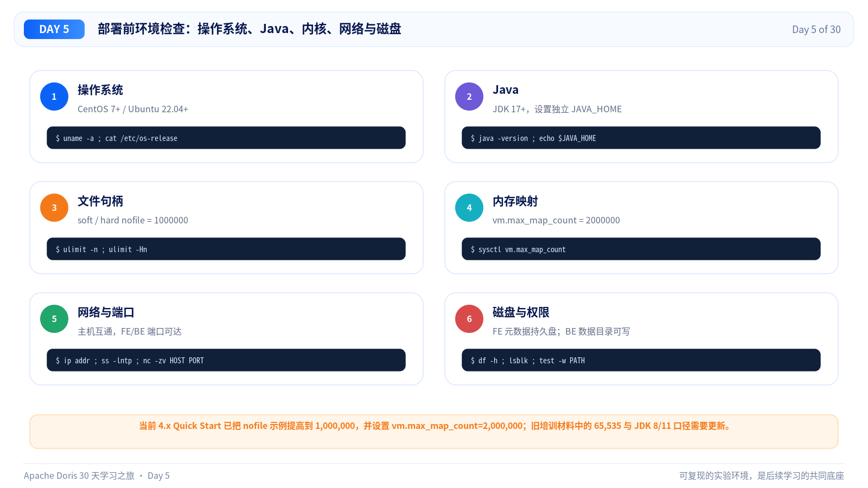Select the 磁盘与权限 heading

point(521,312)
